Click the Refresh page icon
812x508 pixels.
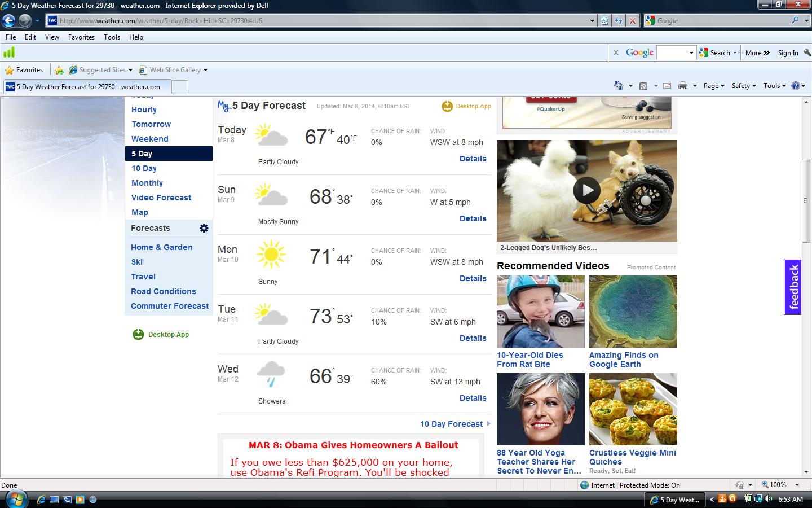click(x=619, y=21)
